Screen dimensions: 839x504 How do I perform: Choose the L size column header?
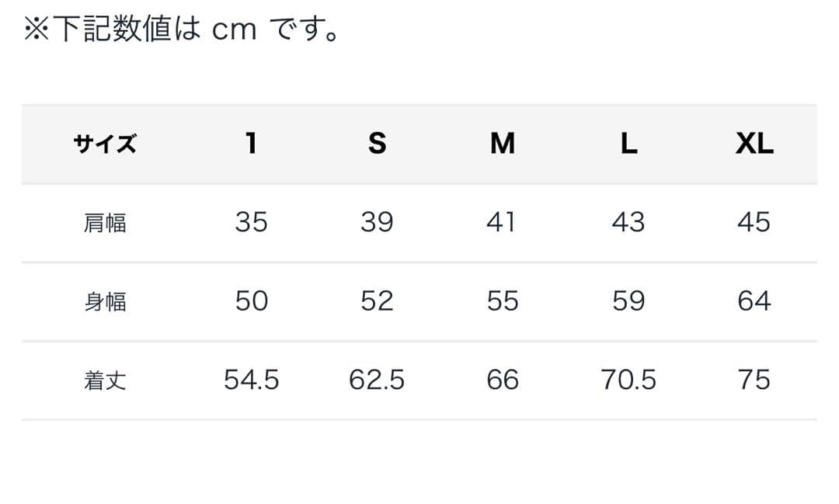tap(628, 144)
